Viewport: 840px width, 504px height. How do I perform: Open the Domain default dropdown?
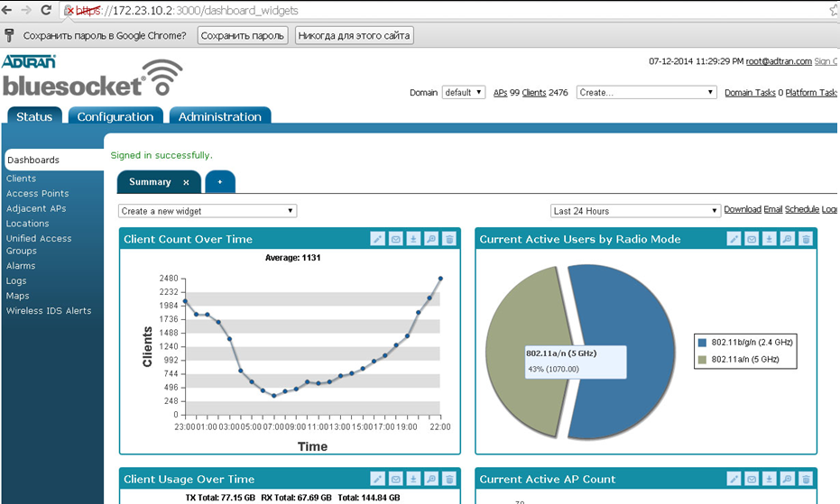click(464, 92)
